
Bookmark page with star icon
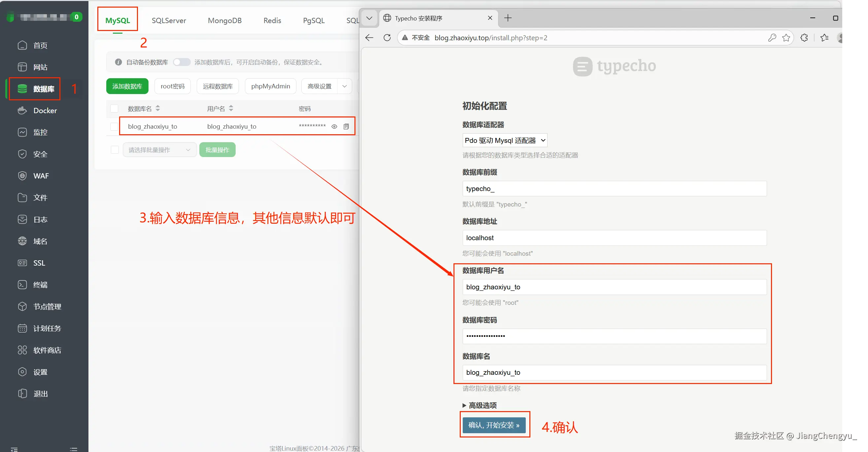click(x=786, y=38)
